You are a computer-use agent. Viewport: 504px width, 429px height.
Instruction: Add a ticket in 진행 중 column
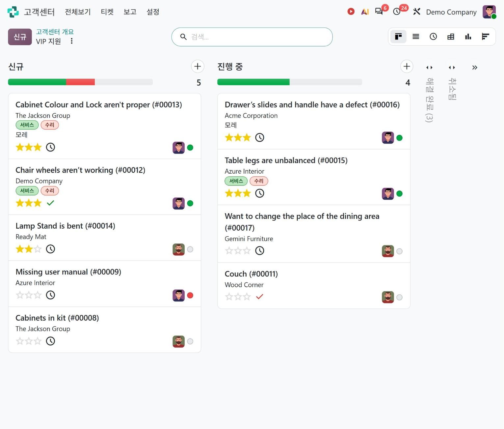tap(407, 67)
